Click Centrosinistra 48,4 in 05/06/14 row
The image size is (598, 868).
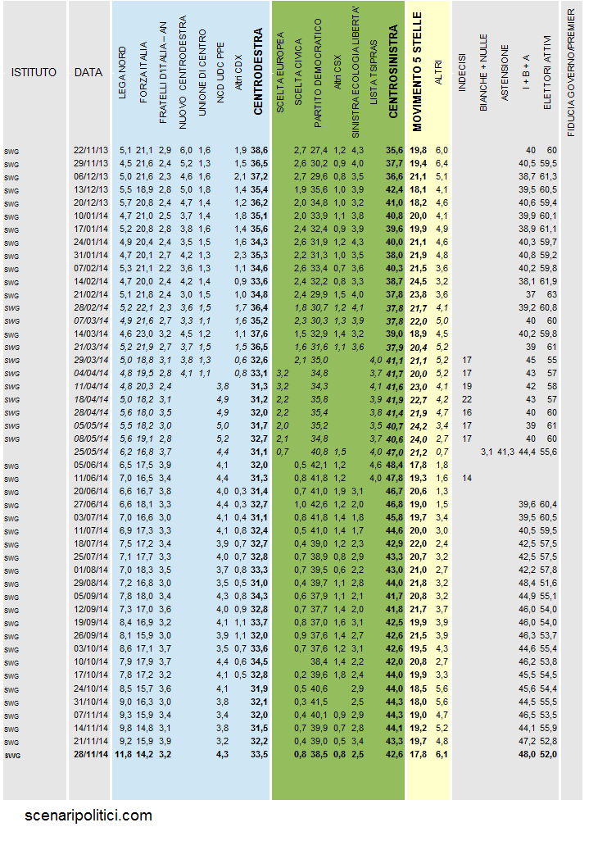coord(394,465)
